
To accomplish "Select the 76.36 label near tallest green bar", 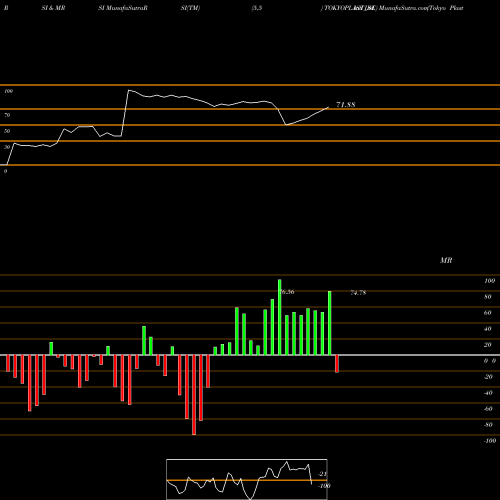I will (x=287, y=292).
